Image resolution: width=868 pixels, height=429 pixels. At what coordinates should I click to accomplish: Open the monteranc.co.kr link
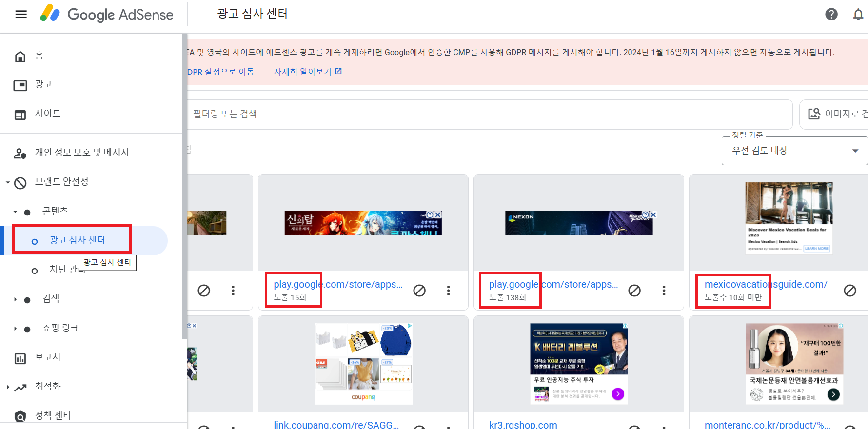click(x=768, y=425)
